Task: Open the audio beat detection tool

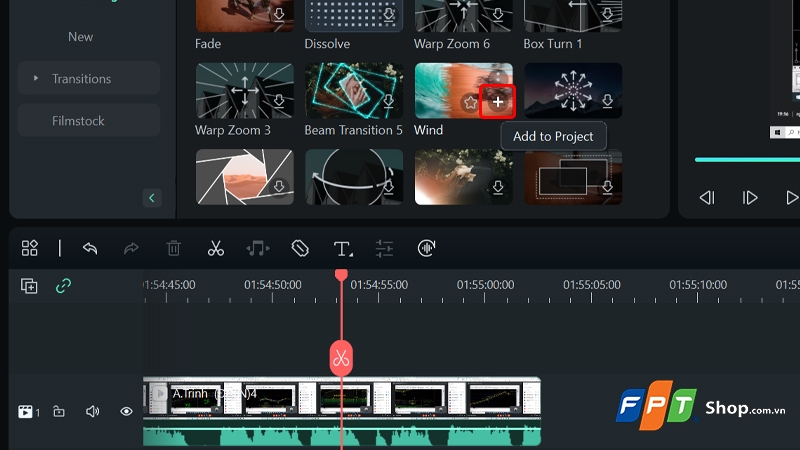Action: pos(258,248)
